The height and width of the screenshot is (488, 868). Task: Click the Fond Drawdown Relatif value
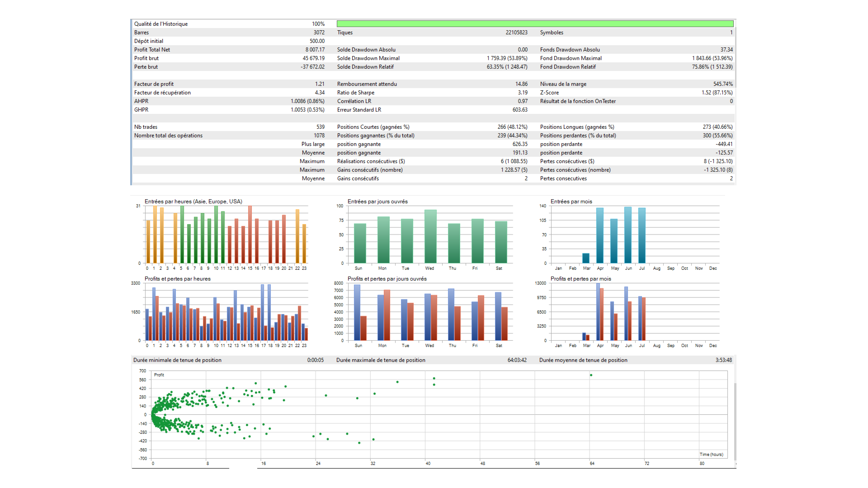point(712,67)
